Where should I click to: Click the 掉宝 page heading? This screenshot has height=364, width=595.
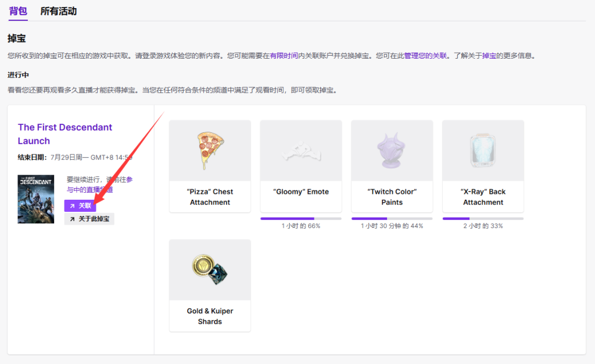17,38
